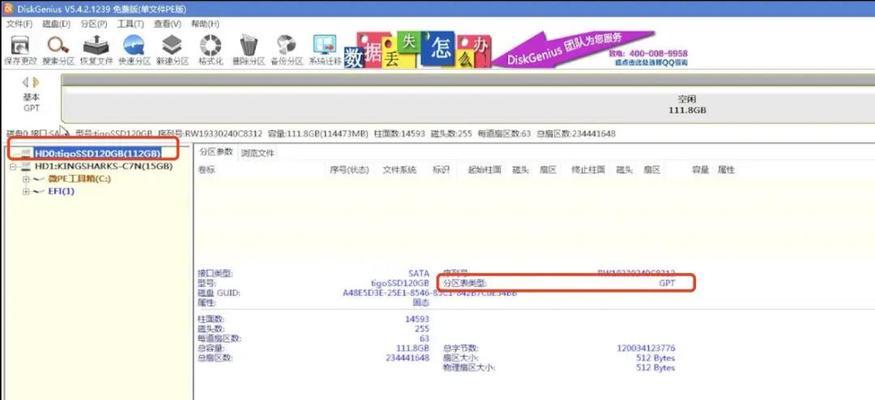Image resolution: width=875 pixels, height=400 pixels.
Task: Click total bytes value 120034123776
Action: [x=646, y=348]
